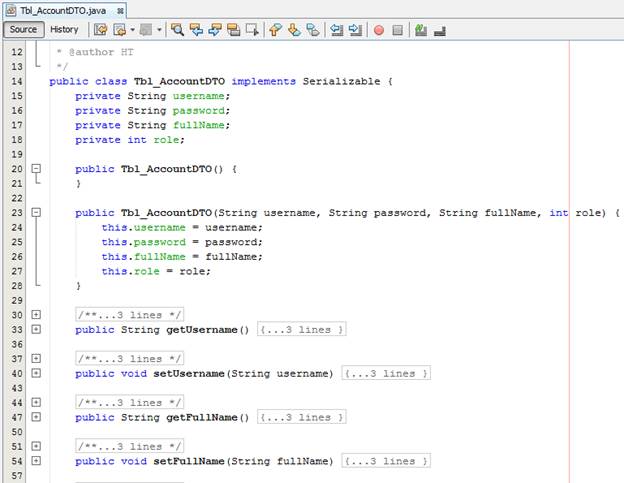Toggle Highlight Search icon
This screenshot has height=483, width=624.
point(234,30)
